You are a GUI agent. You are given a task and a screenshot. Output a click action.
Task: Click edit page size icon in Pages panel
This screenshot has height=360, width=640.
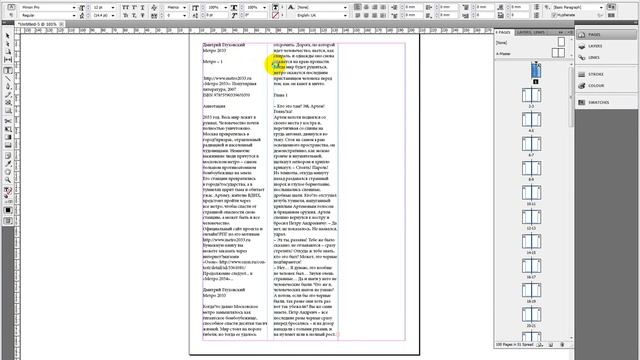(x=540, y=345)
